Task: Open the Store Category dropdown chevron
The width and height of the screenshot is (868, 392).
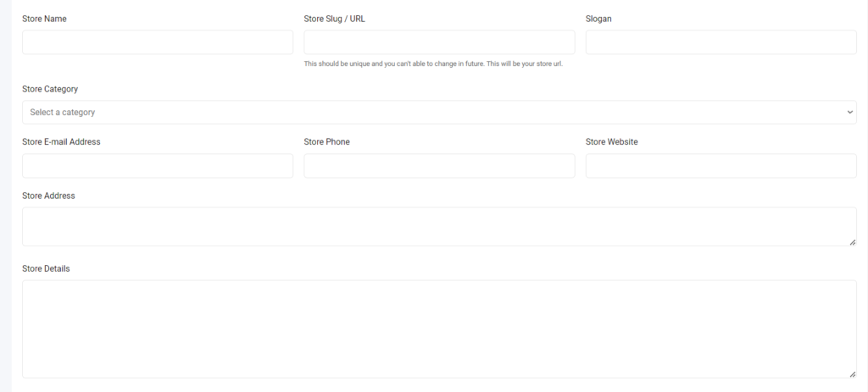Action: [x=849, y=113]
